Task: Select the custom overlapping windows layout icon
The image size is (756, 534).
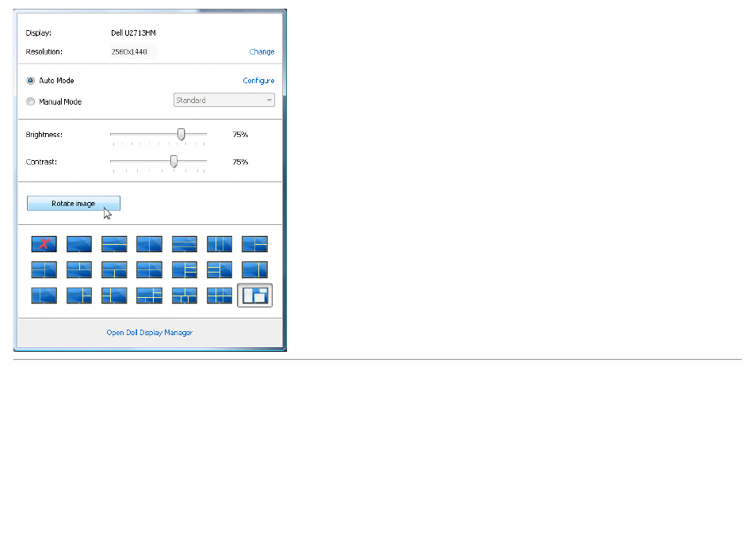Action: (x=254, y=296)
